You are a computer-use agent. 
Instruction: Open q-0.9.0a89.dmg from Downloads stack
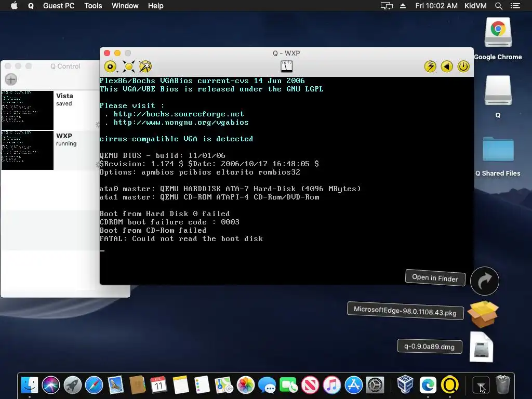[430, 347]
